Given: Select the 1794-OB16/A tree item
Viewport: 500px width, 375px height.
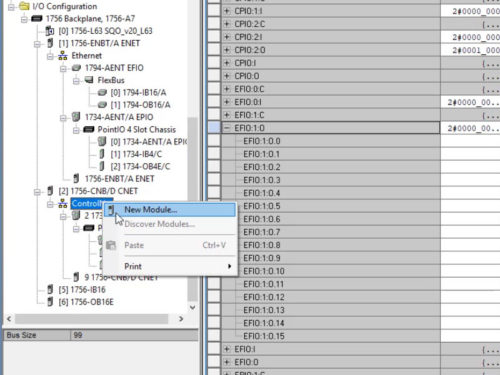Looking at the screenshot, I should [140, 105].
